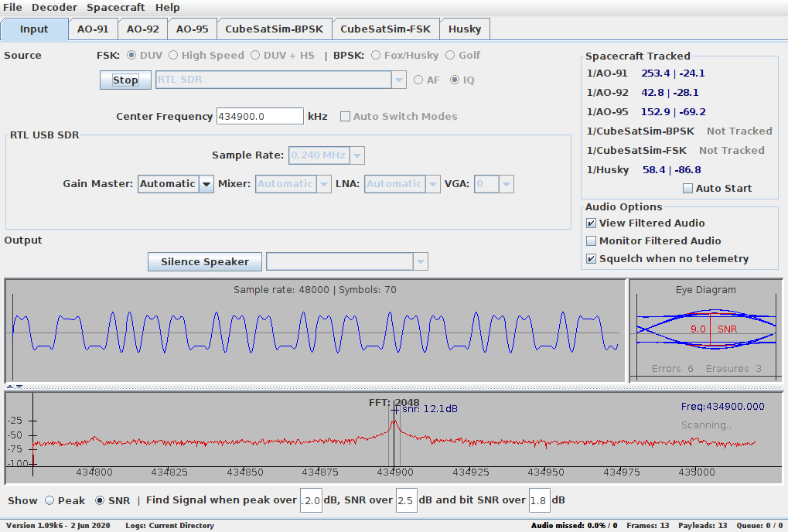This screenshot has width=788, height=532.
Task: Click the Logs: Current Directory status text
Action: tap(170, 526)
